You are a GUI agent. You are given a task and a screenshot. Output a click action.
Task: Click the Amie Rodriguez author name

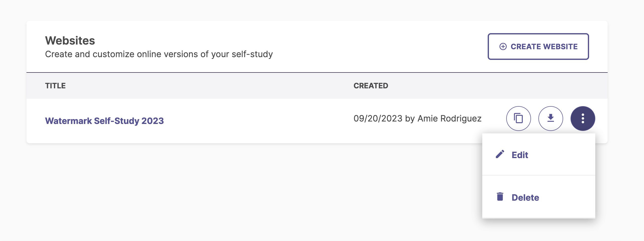450,119
